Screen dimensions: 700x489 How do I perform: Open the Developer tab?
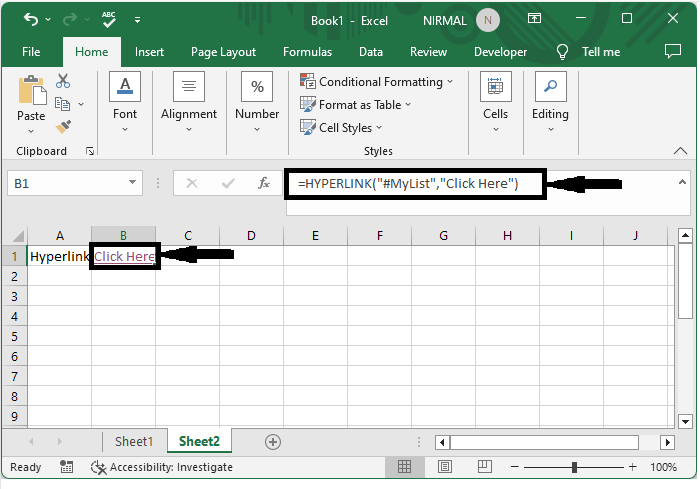pyautogui.click(x=500, y=52)
